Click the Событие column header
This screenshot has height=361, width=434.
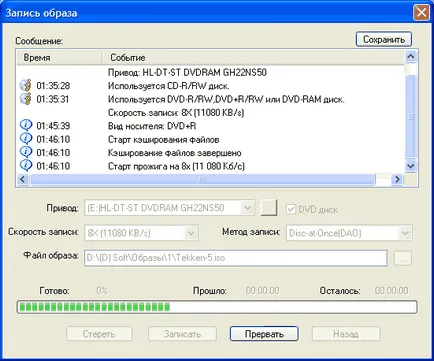253,57
